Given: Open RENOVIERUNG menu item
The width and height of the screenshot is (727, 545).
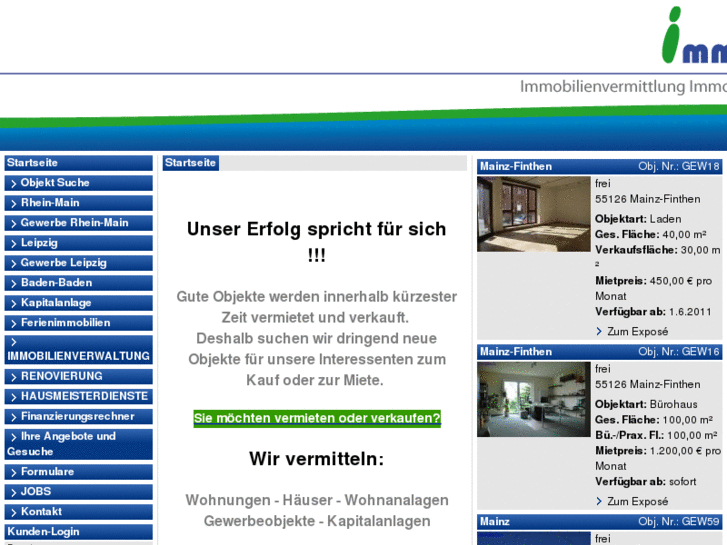Looking at the screenshot, I should 78,376.
